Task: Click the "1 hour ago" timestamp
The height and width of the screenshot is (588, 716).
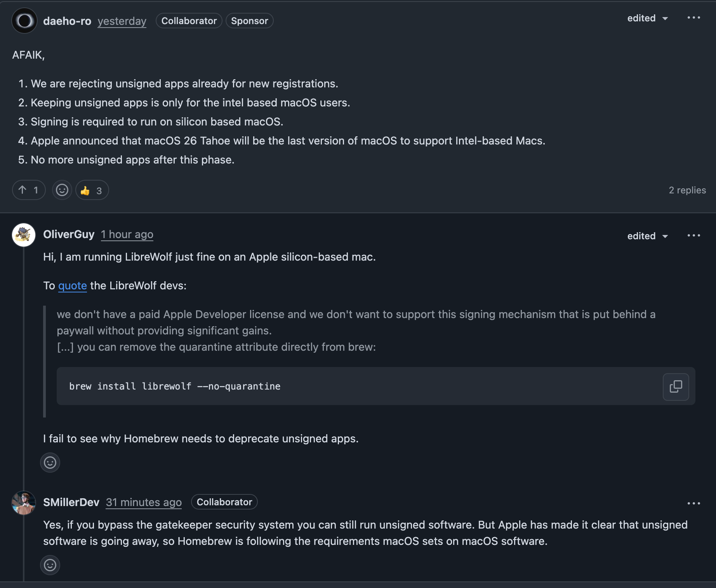Action: click(127, 235)
